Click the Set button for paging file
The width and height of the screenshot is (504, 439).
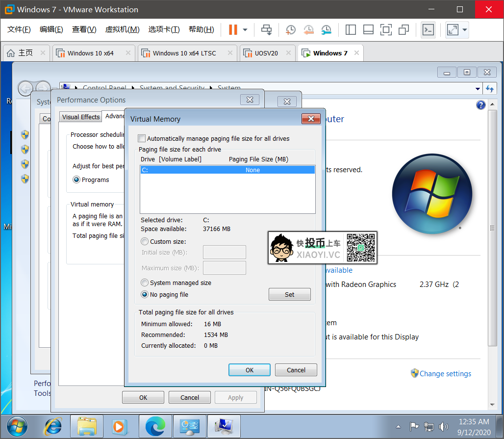coord(289,294)
